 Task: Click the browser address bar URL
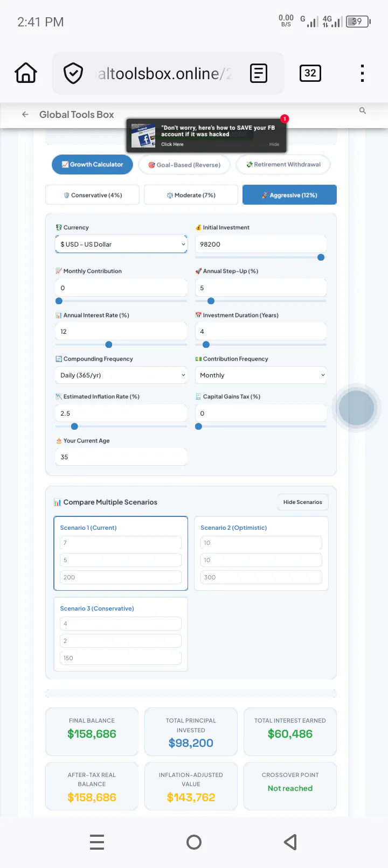pyautogui.click(x=164, y=73)
